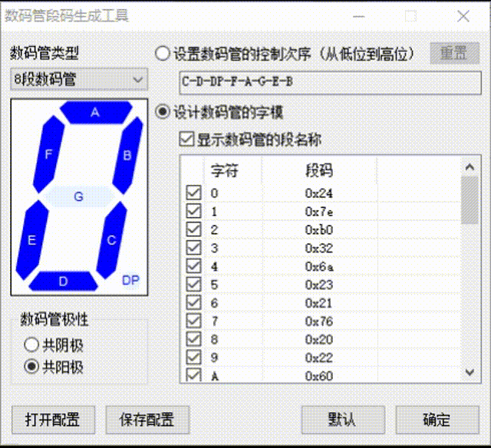Image resolution: width=491 pixels, height=448 pixels.
Task: Toggle segment B on the display
Action: tap(127, 155)
